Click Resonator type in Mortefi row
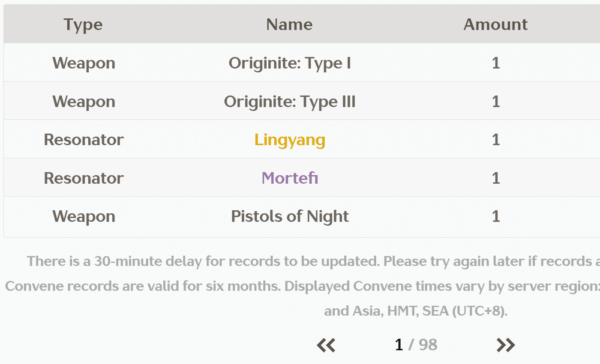The height and width of the screenshot is (364, 600). pyautogui.click(x=84, y=178)
